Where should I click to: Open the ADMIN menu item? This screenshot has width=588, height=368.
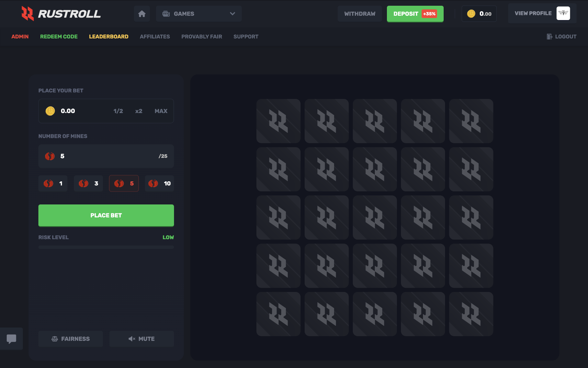point(20,36)
